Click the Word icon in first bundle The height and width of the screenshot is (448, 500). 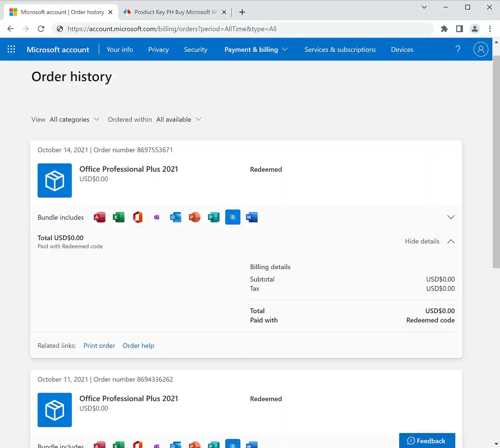coord(252,217)
